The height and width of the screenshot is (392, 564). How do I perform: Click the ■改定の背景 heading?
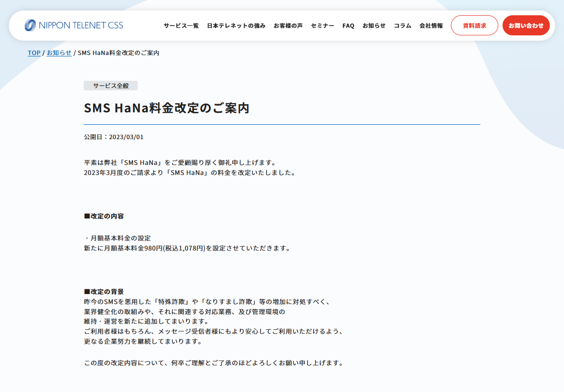click(104, 292)
